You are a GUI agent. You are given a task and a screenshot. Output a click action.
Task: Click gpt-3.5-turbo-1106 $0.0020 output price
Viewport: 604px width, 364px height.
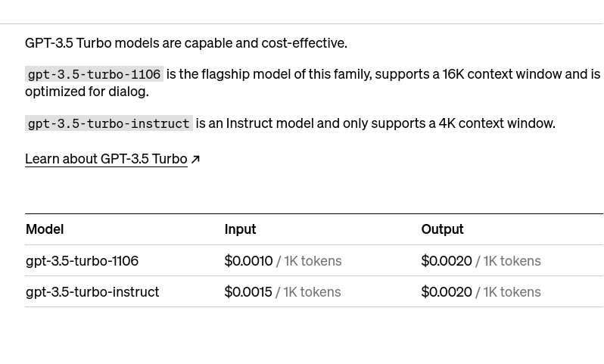pos(447,261)
